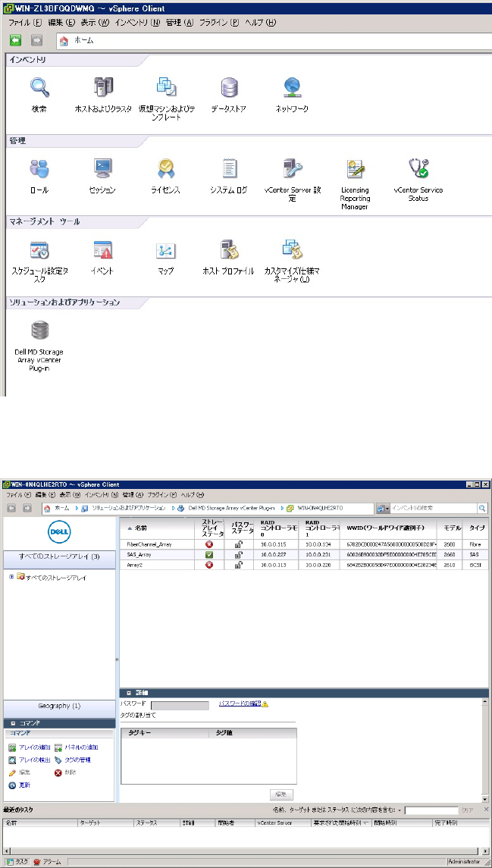
Task: Click the password lock icon for FiberChannel_Array
Action: (239, 544)
